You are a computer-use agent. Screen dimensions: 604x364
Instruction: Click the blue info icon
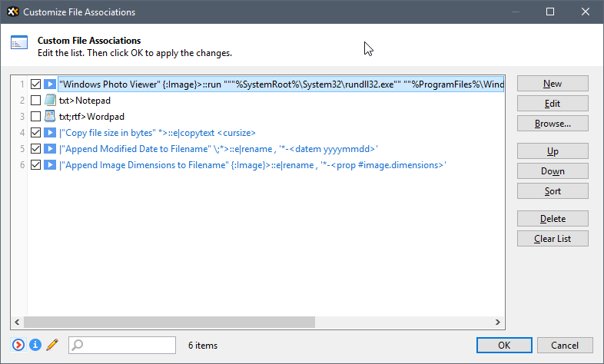pyautogui.click(x=35, y=345)
